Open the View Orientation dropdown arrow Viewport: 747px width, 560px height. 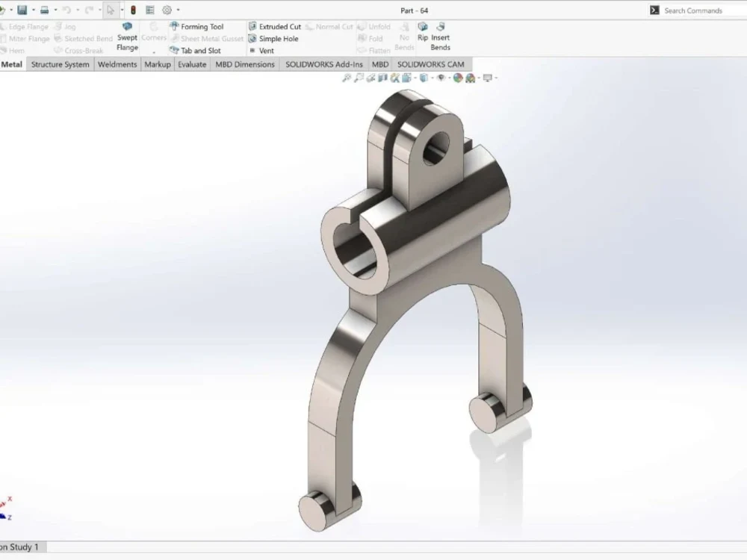pos(415,78)
